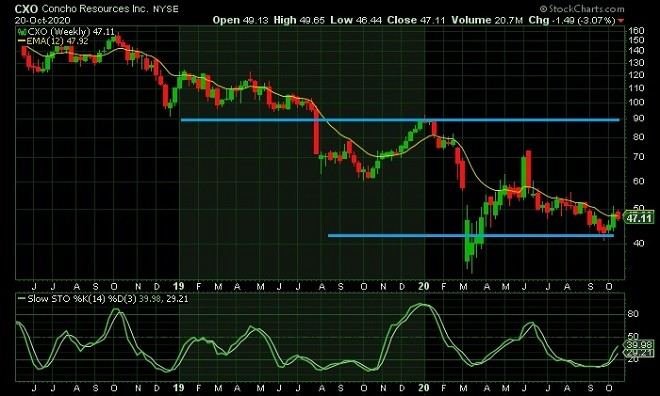The height and width of the screenshot is (396, 660).
Task: Click the 100 label on the price axis
Action: [x=636, y=102]
